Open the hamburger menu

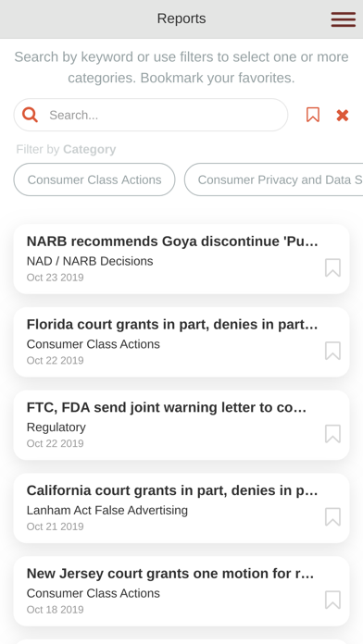[344, 19]
